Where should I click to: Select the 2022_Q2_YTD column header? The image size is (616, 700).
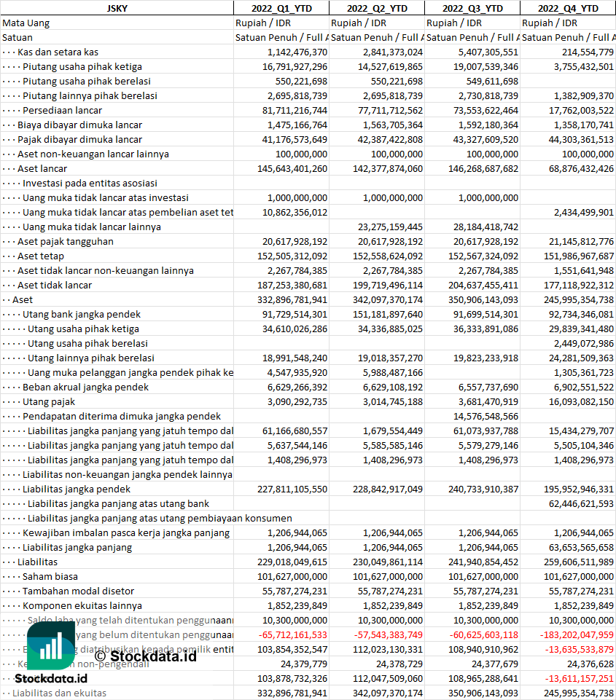tap(377, 9)
